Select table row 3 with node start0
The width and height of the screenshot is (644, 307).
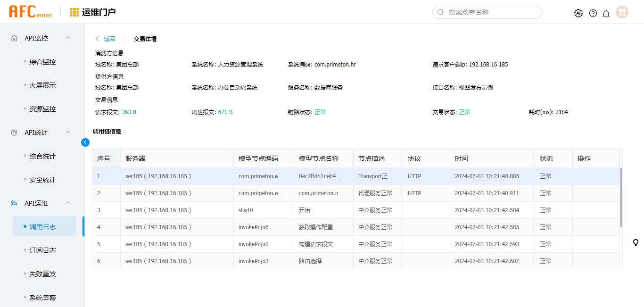click(x=330, y=210)
